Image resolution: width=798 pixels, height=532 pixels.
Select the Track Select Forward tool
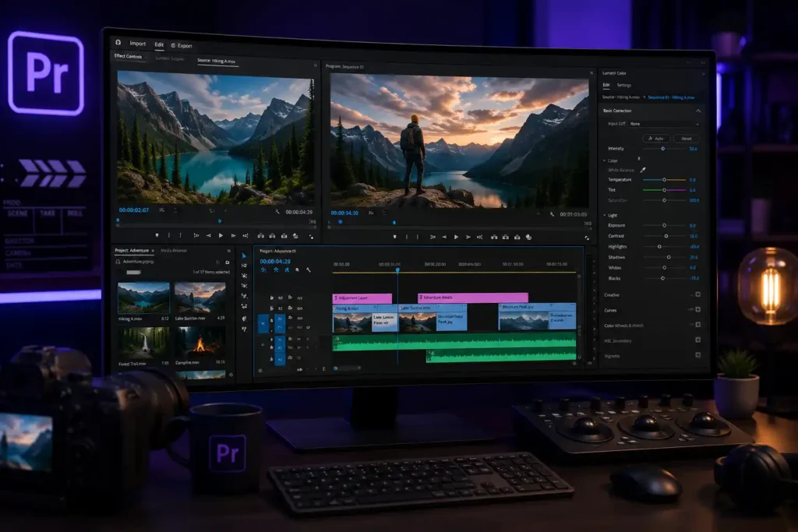point(244,266)
